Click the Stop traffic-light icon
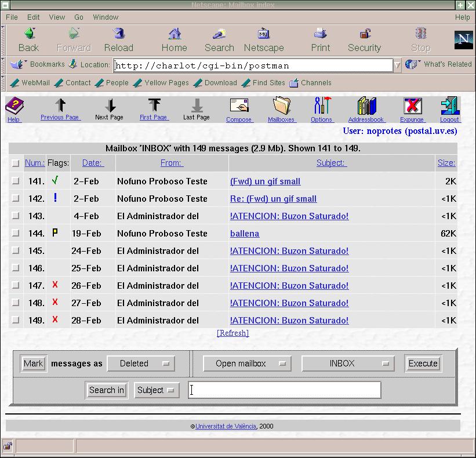The width and height of the screenshot is (476, 458). point(421,34)
